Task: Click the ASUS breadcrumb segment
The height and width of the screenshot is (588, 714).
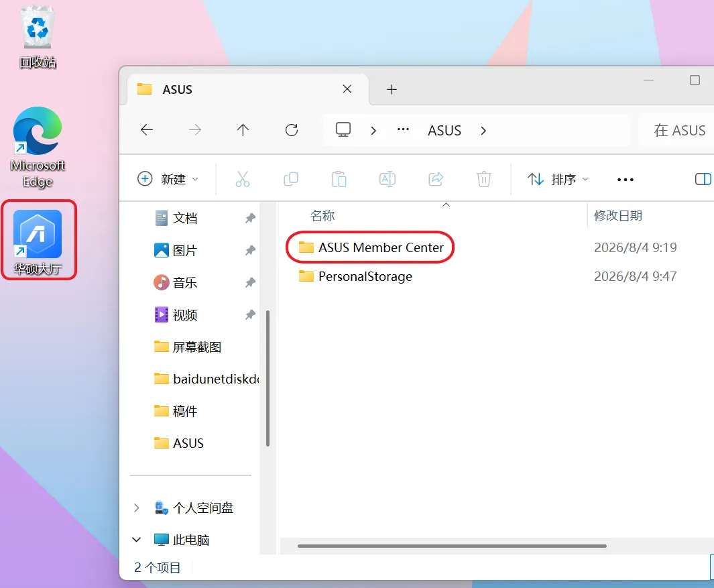Action: coord(444,131)
